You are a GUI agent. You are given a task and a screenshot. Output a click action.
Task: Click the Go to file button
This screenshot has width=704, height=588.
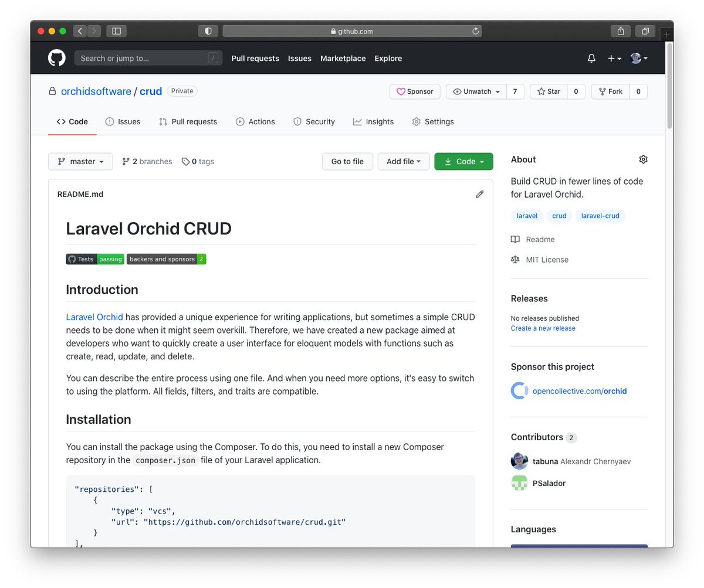347,161
